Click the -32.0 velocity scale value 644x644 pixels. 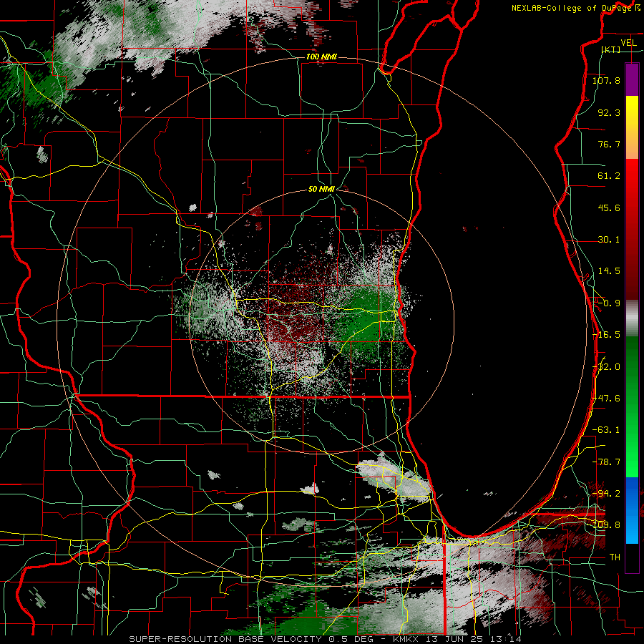click(x=606, y=367)
